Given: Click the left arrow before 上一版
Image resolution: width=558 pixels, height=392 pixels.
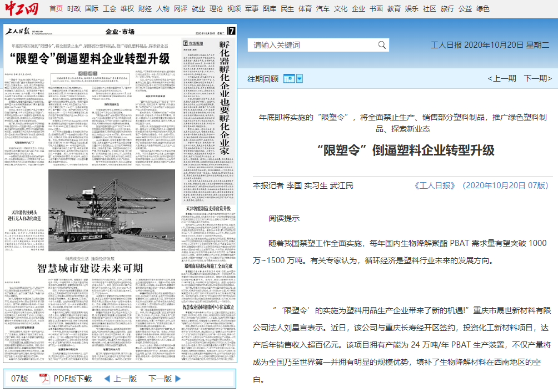Looking at the screenshot, I should point(107,379).
